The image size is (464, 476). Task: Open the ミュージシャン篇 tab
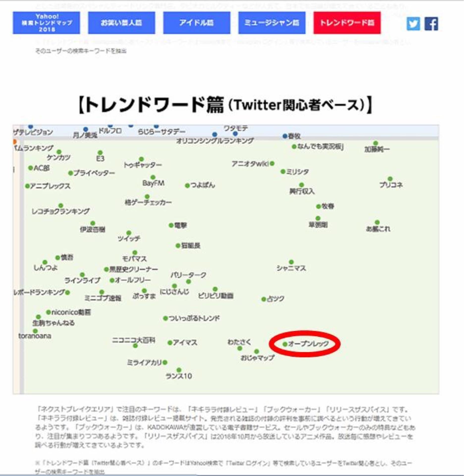[x=272, y=23]
